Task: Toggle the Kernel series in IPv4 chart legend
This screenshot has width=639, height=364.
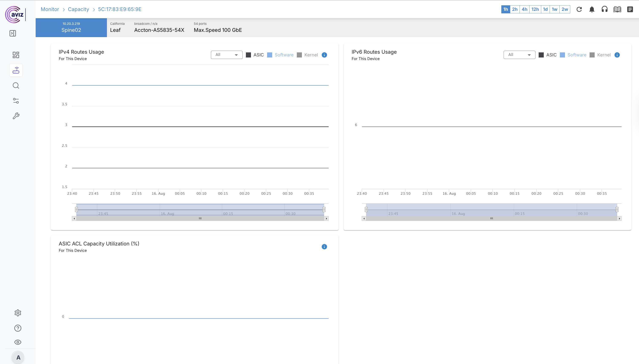Action: 307,55
